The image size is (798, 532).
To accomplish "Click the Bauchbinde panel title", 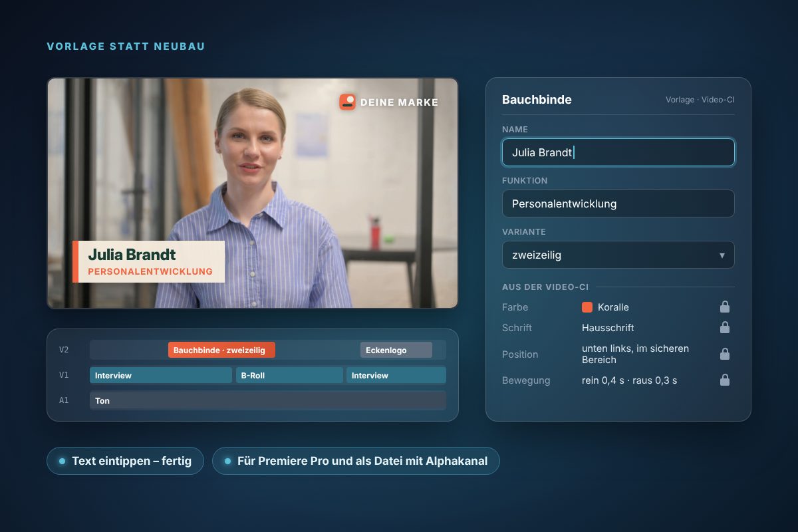I will tap(537, 100).
